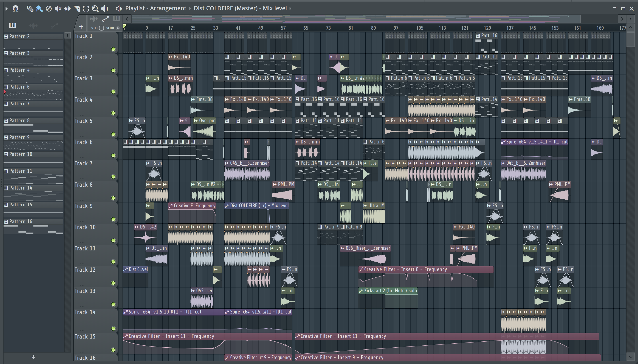Click the picker panel scrollbar handle
The image size is (638, 364).
[x=68, y=35]
